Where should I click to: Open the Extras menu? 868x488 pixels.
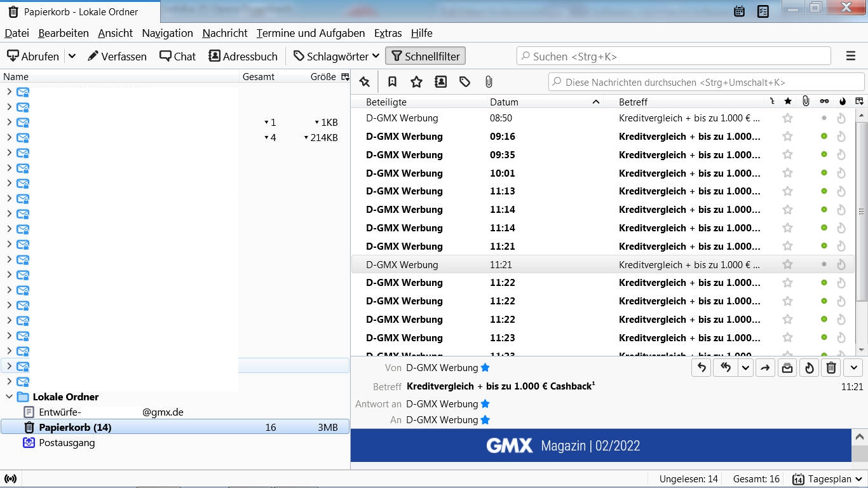pyautogui.click(x=388, y=33)
